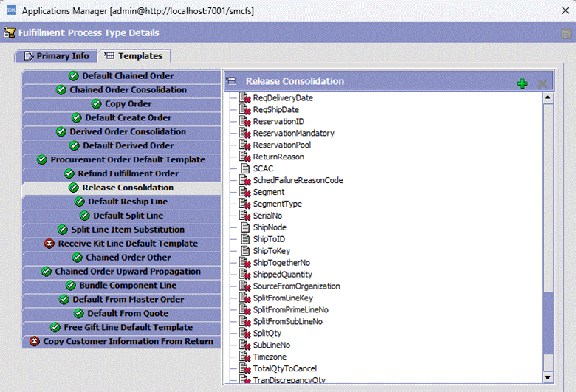Click the icon in Fulfillment Process header corner
The height and width of the screenshot is (392, 576).
click(x=566, y=33)
